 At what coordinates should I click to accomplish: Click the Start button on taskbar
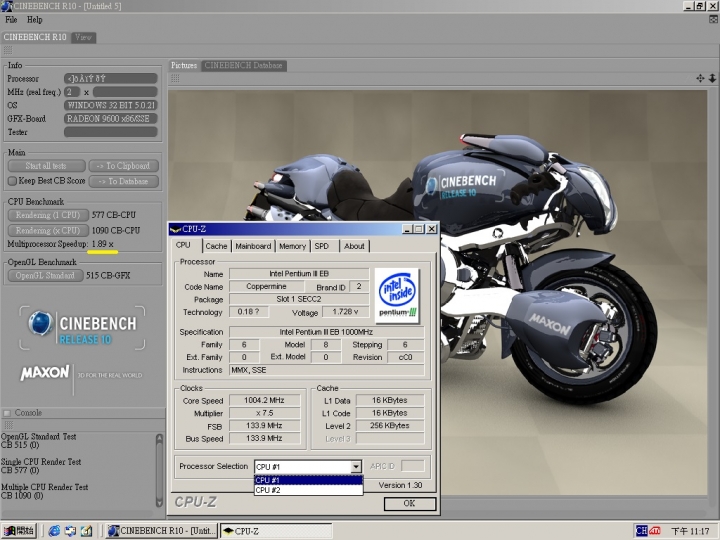(x=19, y=531)
